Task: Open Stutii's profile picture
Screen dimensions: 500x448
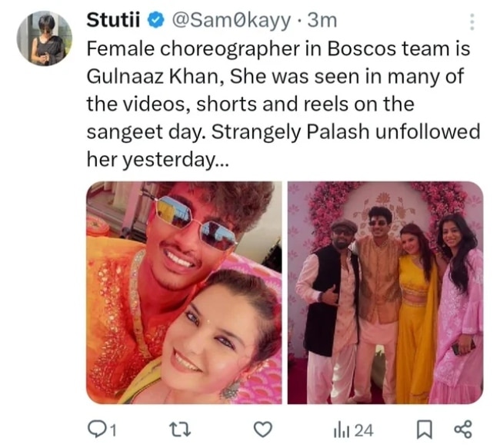Action: pos(44,38)
